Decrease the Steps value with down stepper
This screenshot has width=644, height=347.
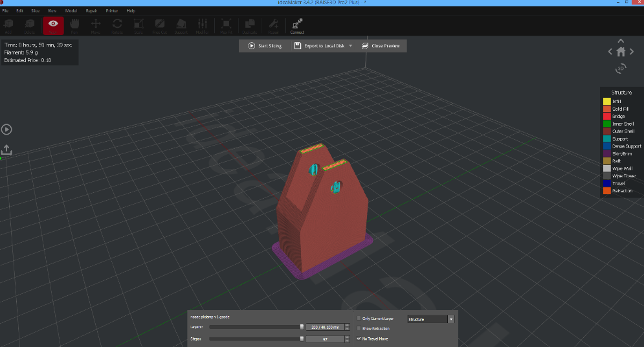348,341
